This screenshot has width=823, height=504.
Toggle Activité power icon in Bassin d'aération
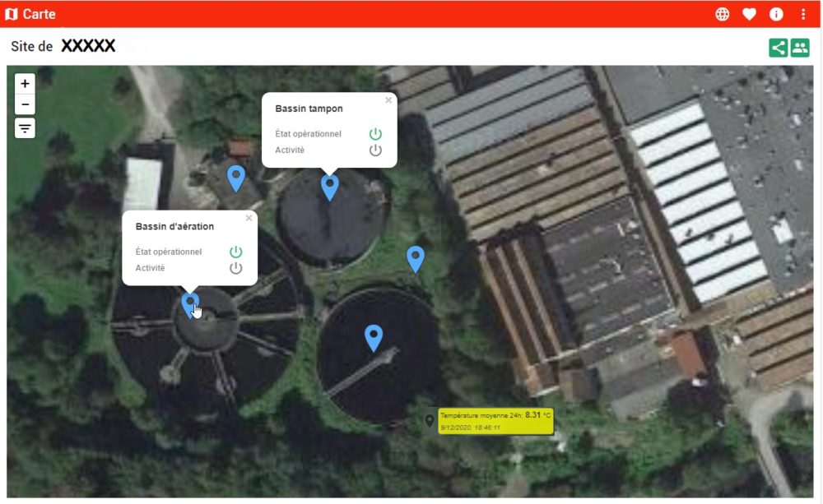[235, 268]
